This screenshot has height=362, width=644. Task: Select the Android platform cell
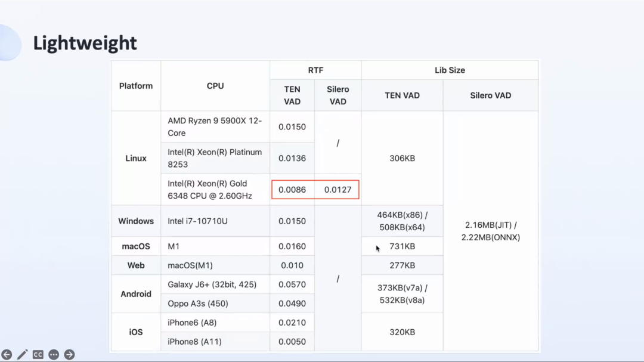click(136, 294)
